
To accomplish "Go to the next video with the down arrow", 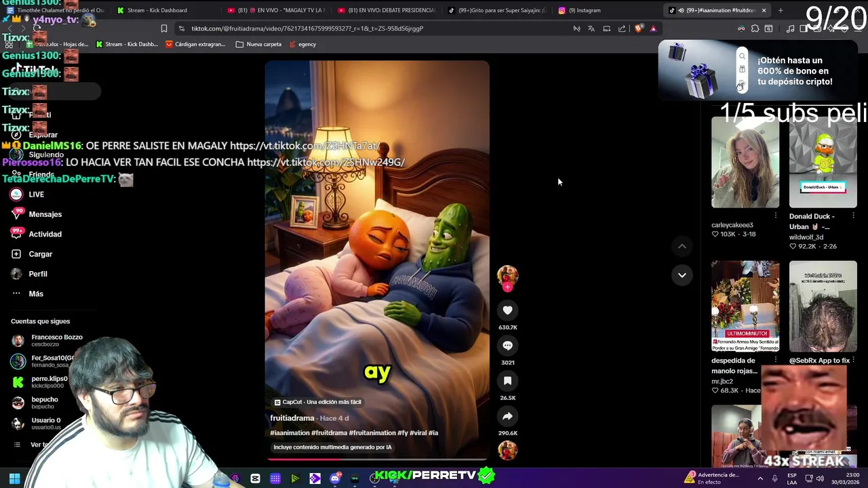I will (x=682, y=275).
